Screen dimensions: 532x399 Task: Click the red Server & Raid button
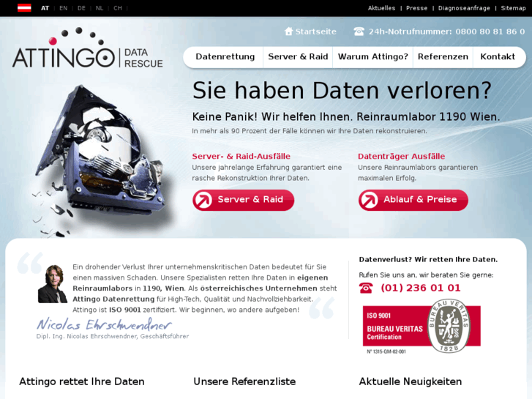(x=243, y=200)
